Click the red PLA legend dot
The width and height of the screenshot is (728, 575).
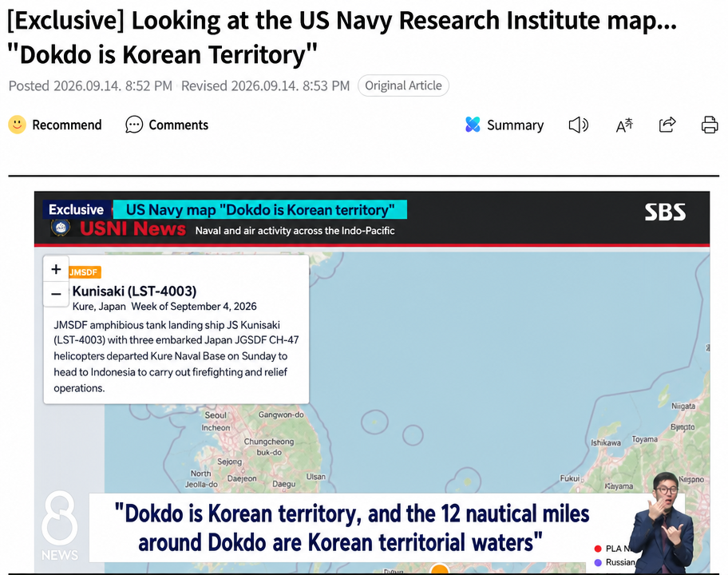(598, 549)
